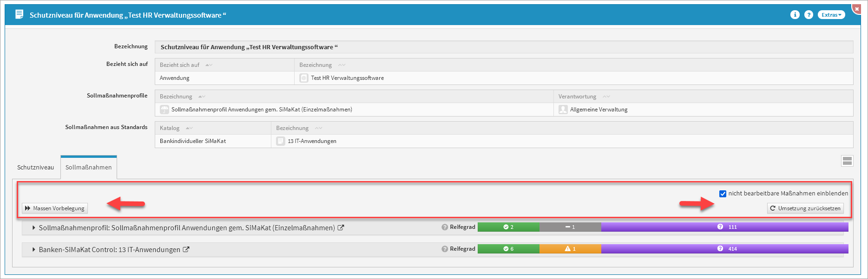Click the layout toggle icon above the panel

847,161
